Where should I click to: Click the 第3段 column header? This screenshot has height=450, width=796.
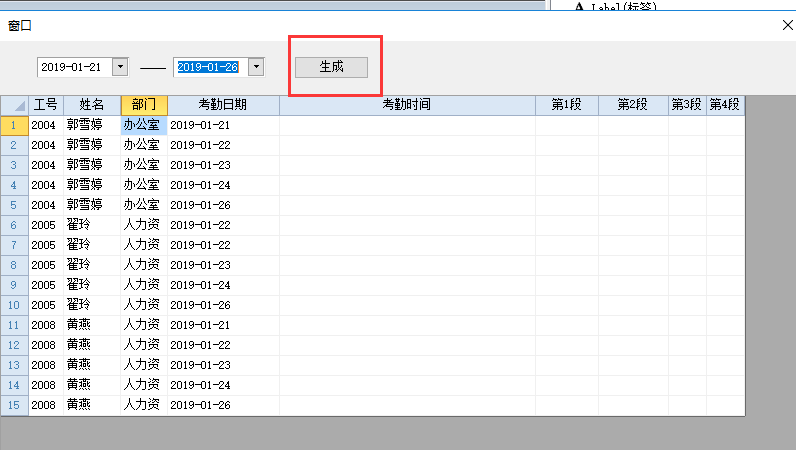[x=687, y=105]
